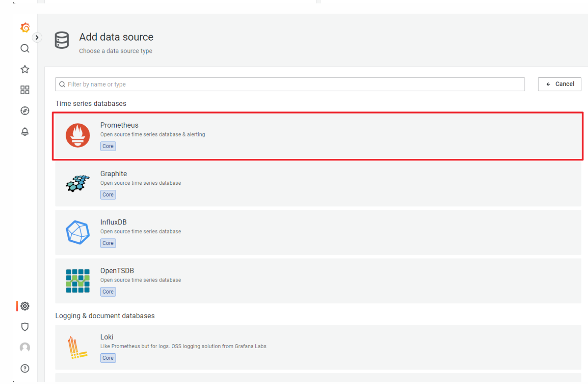This screenshot has height=384, width=588.
Task: Click the Graphite logo icon
Action: tap(78, 183)
